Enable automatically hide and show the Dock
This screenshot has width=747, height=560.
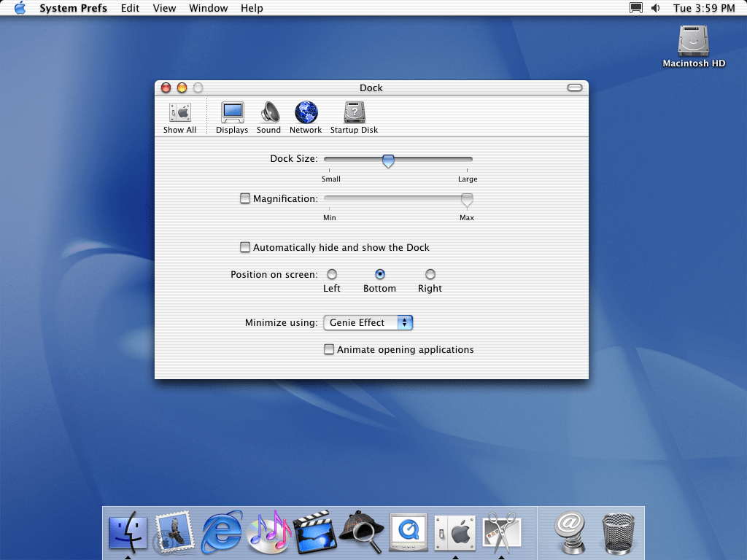coord(245,247)
